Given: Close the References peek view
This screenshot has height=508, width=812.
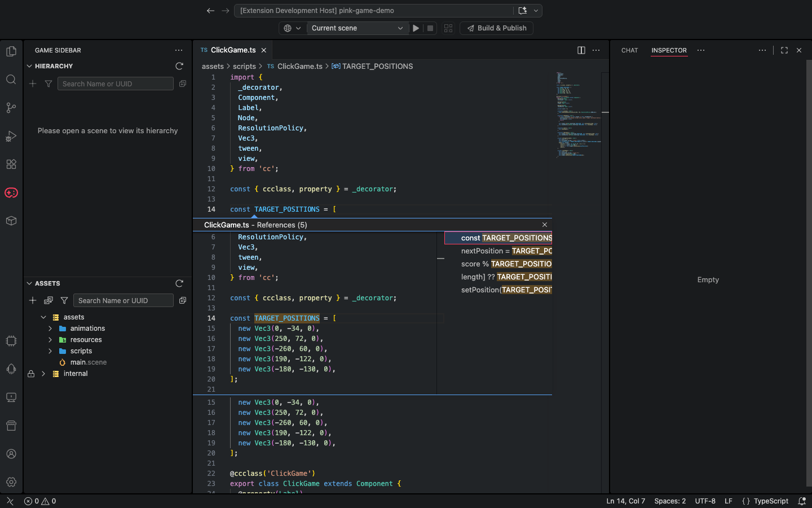Looking at the screenshot, I should 545,225.
